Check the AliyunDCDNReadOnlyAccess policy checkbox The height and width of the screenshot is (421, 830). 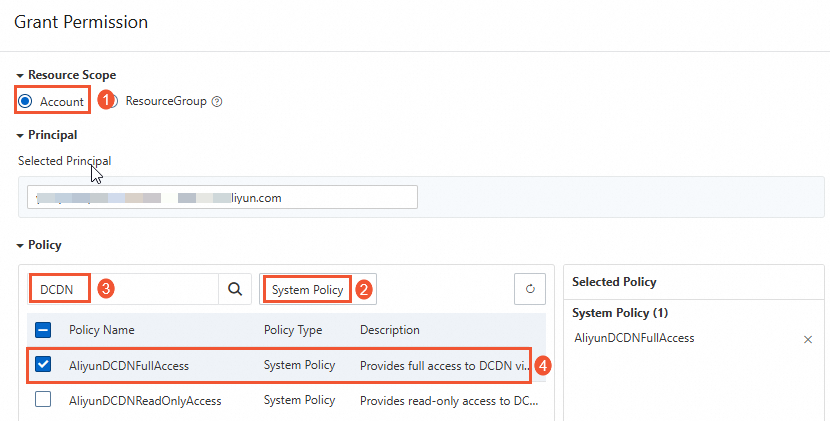[x=43, y=399]
